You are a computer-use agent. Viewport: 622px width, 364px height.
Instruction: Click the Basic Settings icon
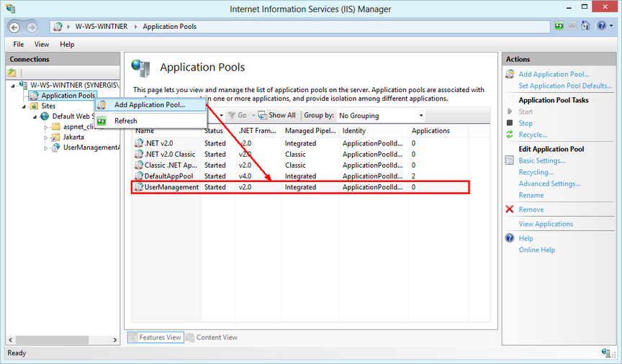pyautogui.click(x=510, y=160)
